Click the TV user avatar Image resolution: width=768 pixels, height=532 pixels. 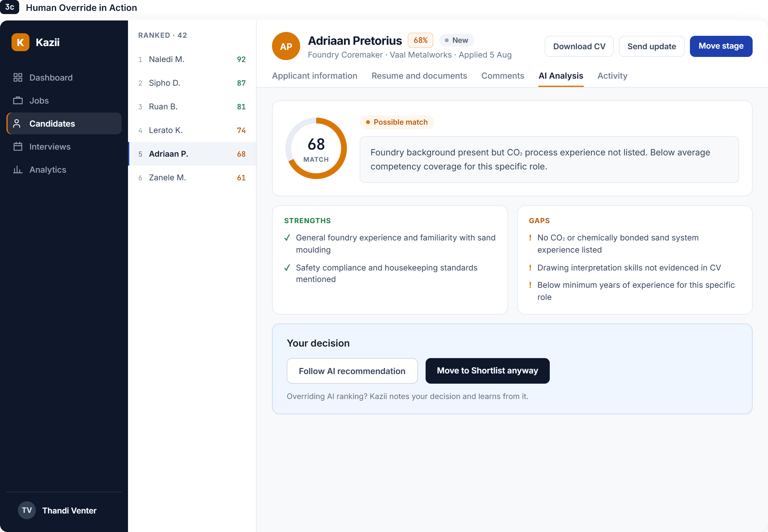point(27,510)
